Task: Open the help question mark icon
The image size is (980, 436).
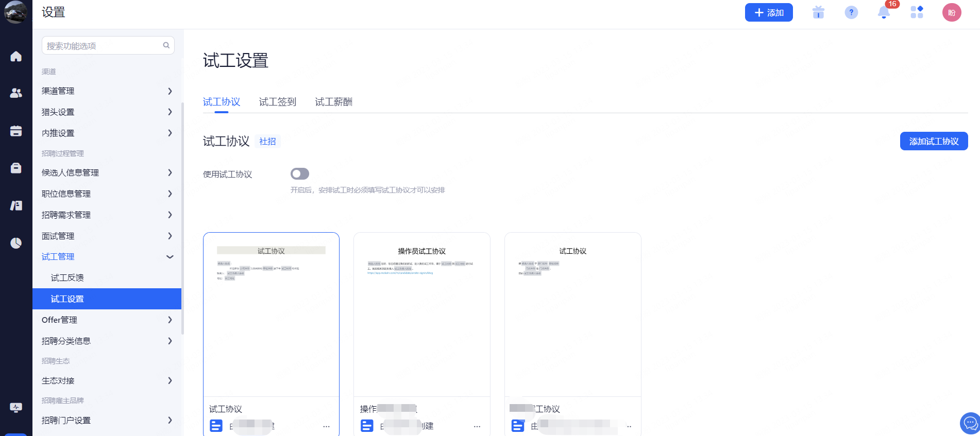Action: (x=851, y=12)
